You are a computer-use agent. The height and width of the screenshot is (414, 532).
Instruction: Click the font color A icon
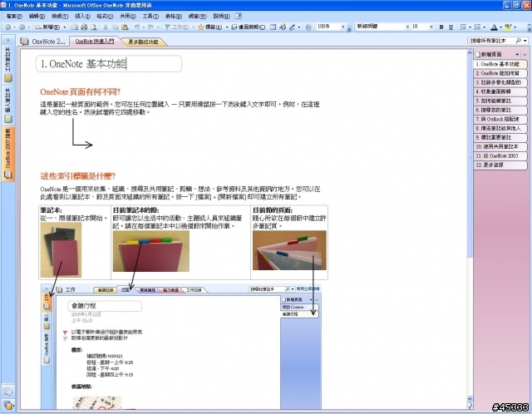pyautogui.click(x=494, y=27)
